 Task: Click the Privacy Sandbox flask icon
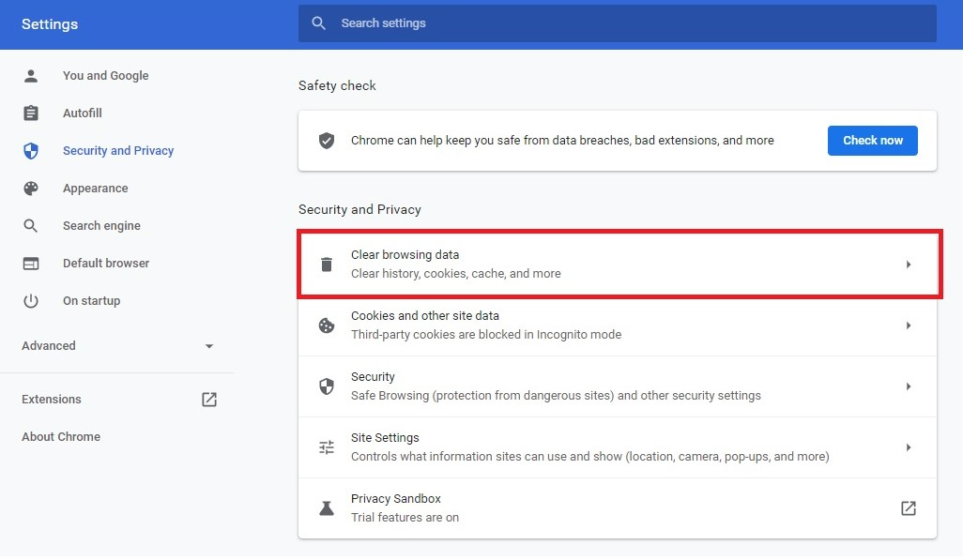327,508
